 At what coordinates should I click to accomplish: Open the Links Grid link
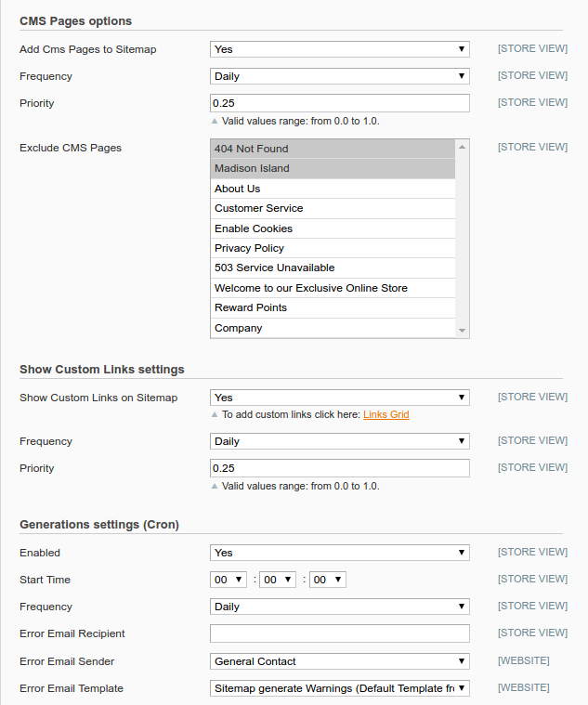pyautogui.click(x=386, y=414)
